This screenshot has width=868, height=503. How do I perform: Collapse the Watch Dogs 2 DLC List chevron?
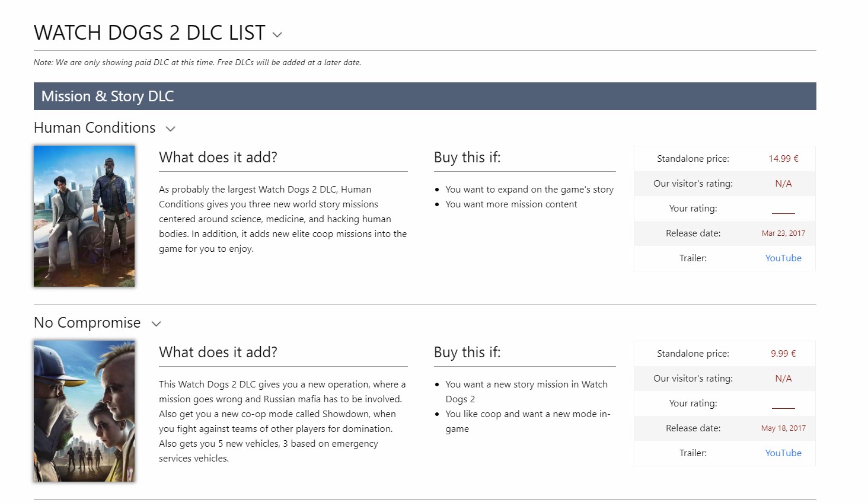click(x=277, y=34)
